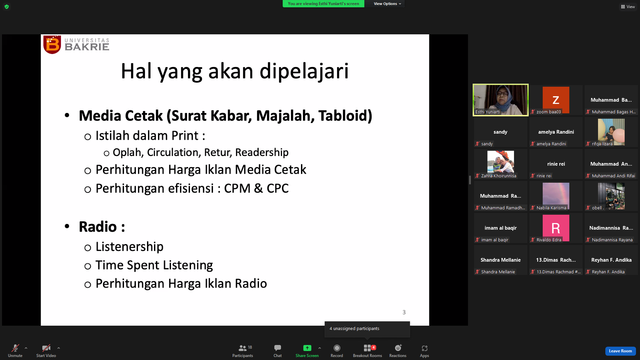Click 'Perhitungan Harga Iklan Radio' line

181,284
